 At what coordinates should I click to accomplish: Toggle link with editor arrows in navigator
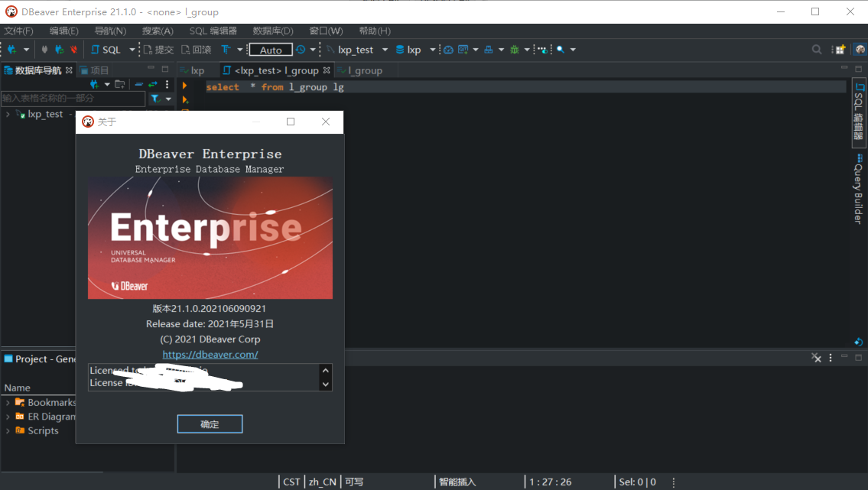(x=153, y=84)
